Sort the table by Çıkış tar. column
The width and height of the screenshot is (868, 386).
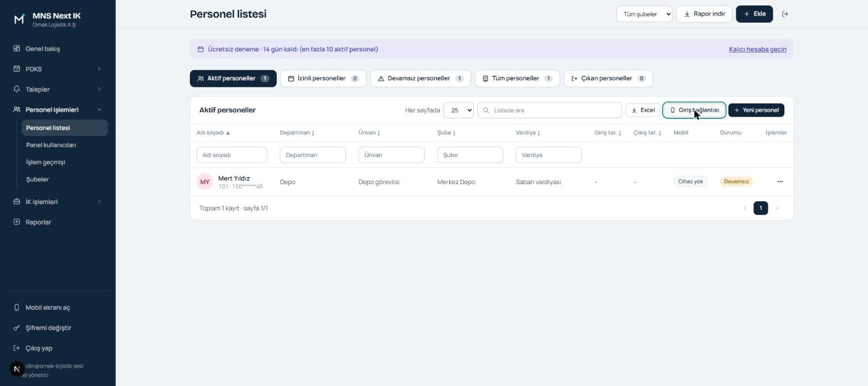tap(648, 133)
